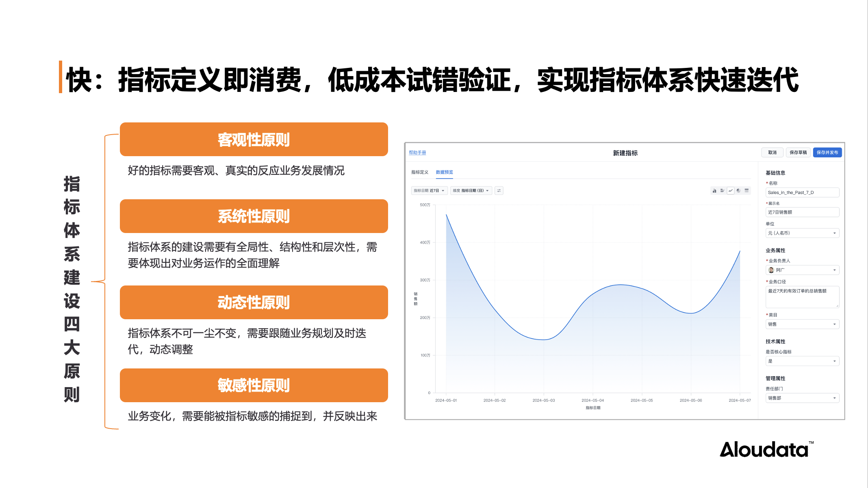Select the 数据预览 tab

click(445, 172)
